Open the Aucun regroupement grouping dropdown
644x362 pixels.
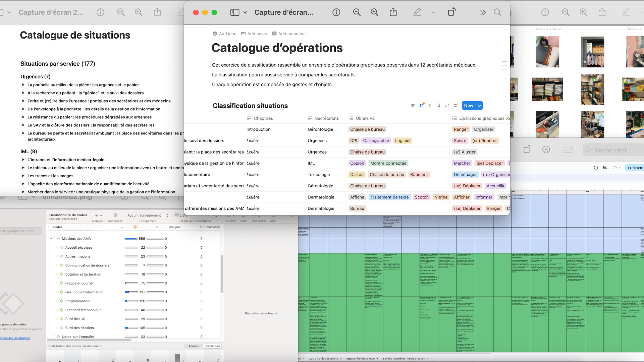click(148, 215)
